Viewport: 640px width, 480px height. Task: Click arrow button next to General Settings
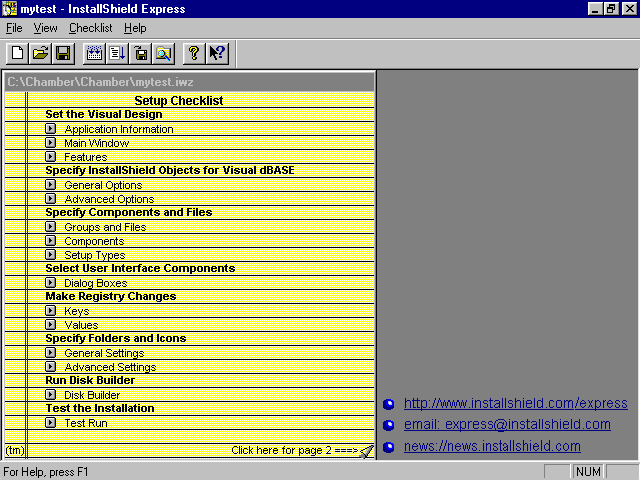click(51, 352)
